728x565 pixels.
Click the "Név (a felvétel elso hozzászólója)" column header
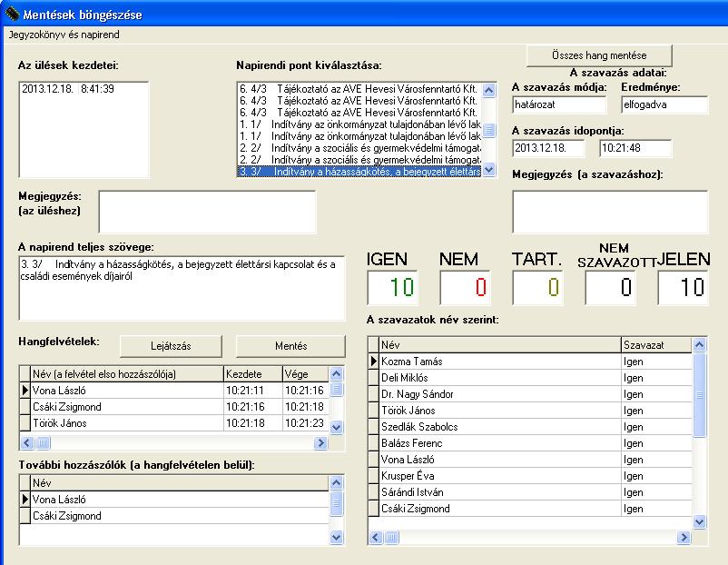coord(127,374)
